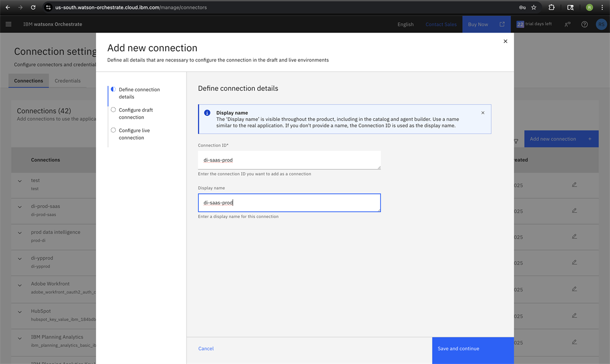The width and height of the screenshot is (610, 364).
Task: Click the Contact Sales link
Action: (441, 24)
